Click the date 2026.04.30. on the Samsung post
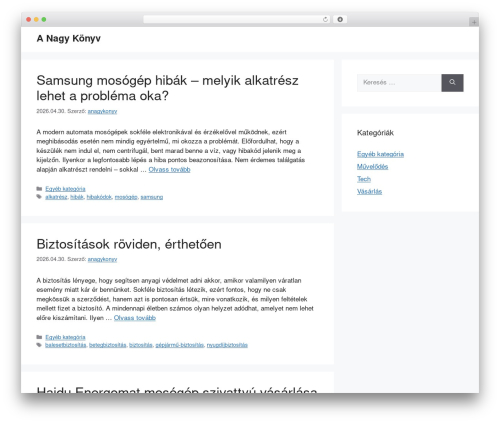Image resolution: width=500 pixels, height=423 pixels. tap(51, 111)
